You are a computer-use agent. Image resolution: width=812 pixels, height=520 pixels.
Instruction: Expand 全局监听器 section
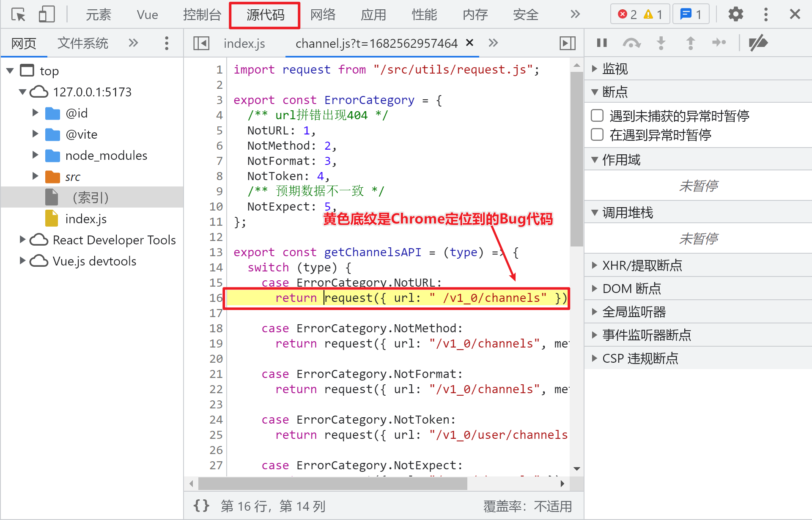(x=698, y=312)
